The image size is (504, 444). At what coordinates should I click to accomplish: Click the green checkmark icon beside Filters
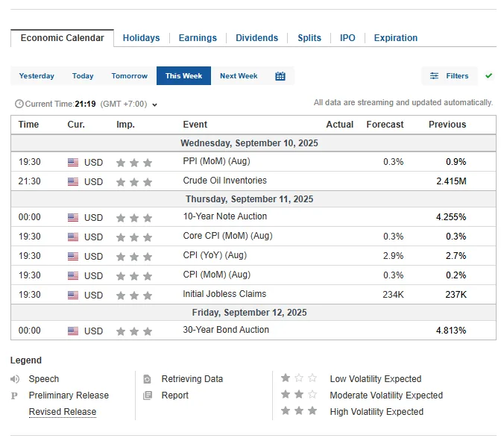click(x=488, y=75)
